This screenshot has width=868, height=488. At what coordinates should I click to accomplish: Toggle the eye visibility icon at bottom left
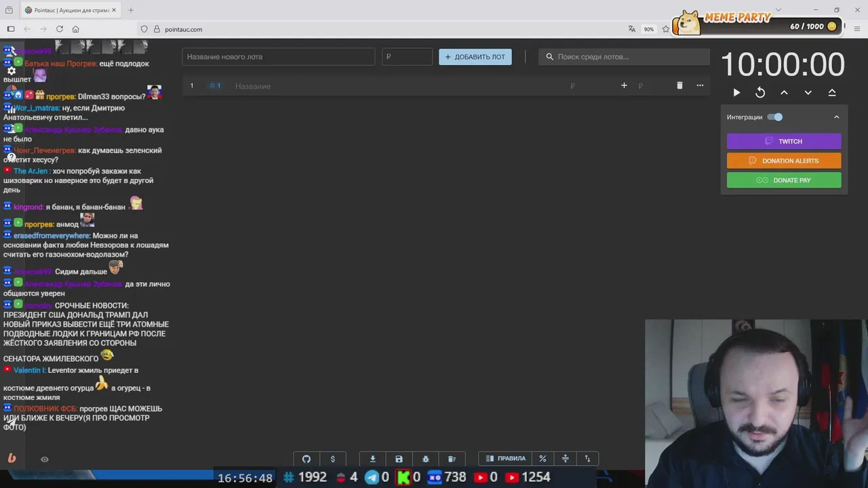coord(45,460)
